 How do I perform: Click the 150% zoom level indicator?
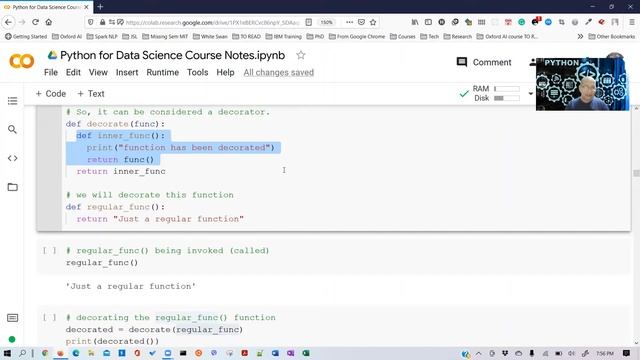[x=327, y=22]
